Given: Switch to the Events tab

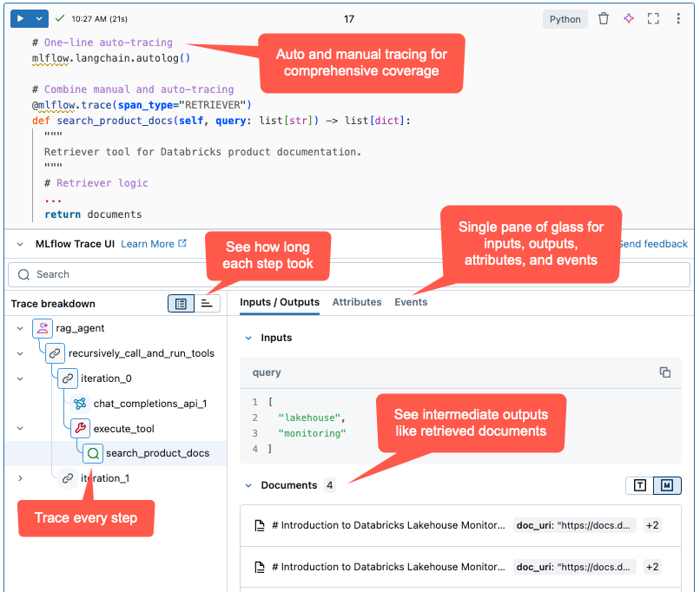Looking at the screenshot, I should (x=411, y=302).
